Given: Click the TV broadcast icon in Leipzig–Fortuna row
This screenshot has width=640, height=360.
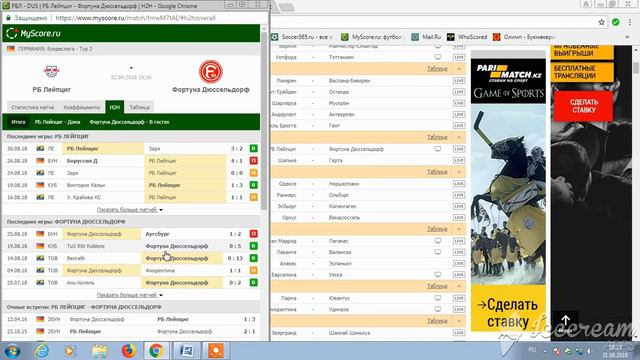Looking at the screenshot, I should pos(438,149).
